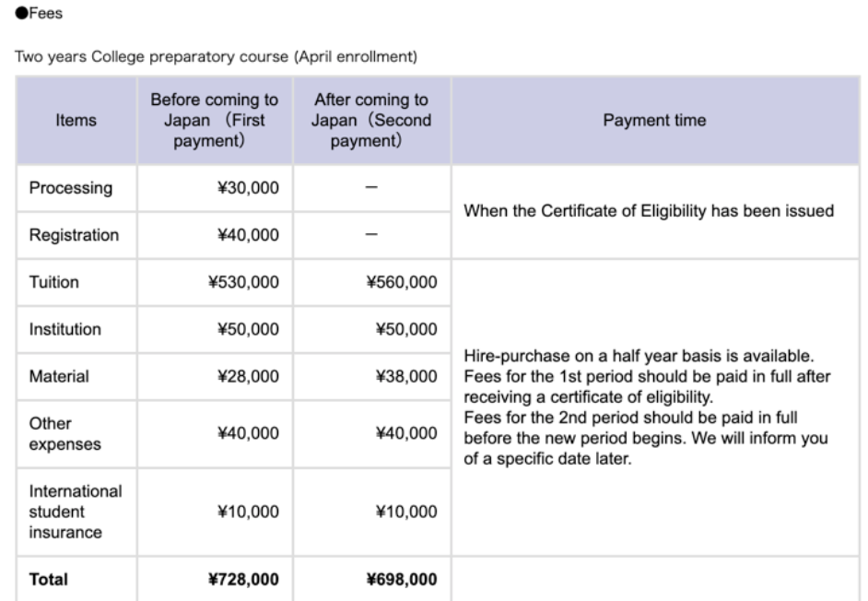Screen dimensions: 868x601
Task: Select the ¥728,000 first payment total
Action: 242,580
